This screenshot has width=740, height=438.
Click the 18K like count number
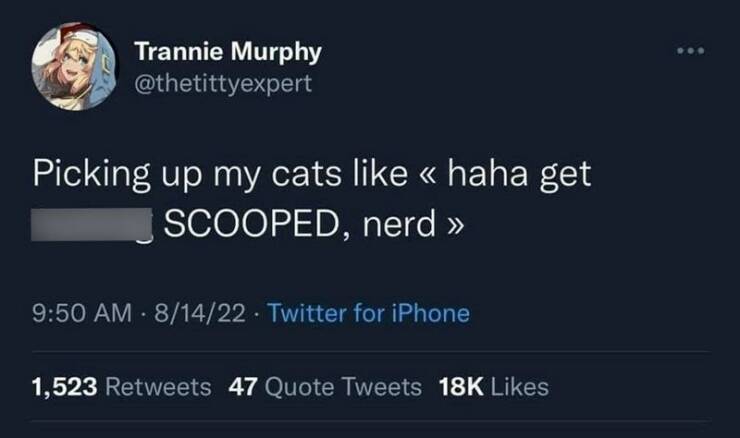tap(459, 387)
